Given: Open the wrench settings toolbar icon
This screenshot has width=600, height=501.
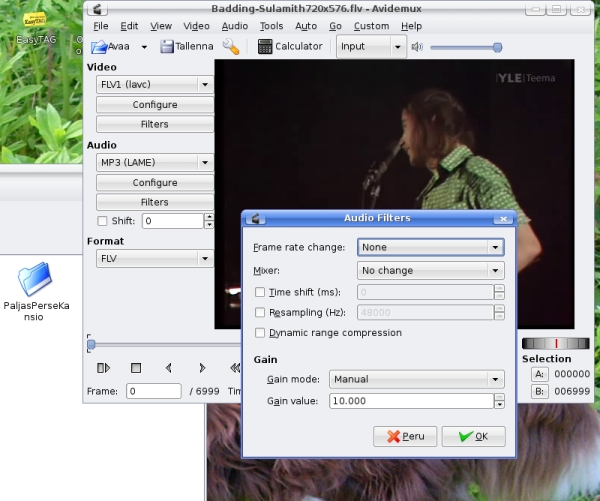Looking at the screenshot, I should 230,47.
